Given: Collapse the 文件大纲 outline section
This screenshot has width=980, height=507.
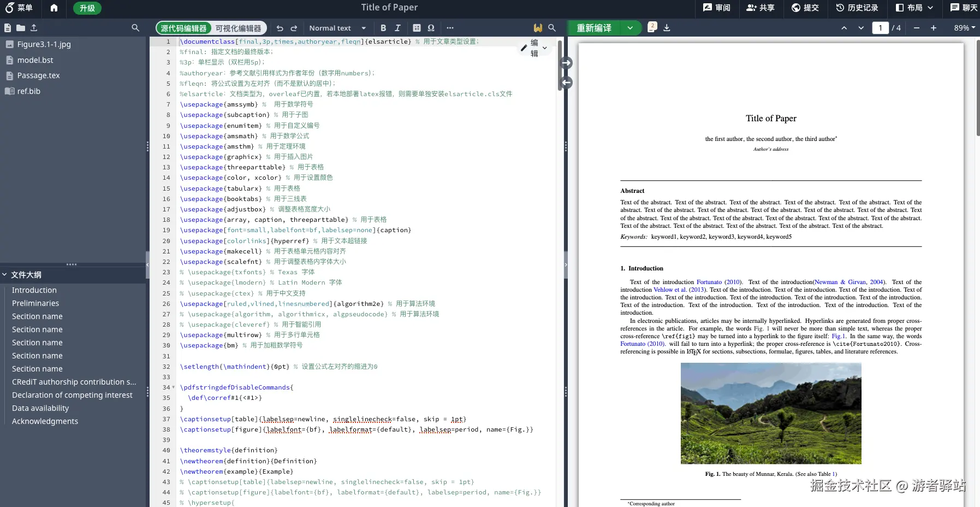Looking at the screenshot, I should click(x=4, y=275).
